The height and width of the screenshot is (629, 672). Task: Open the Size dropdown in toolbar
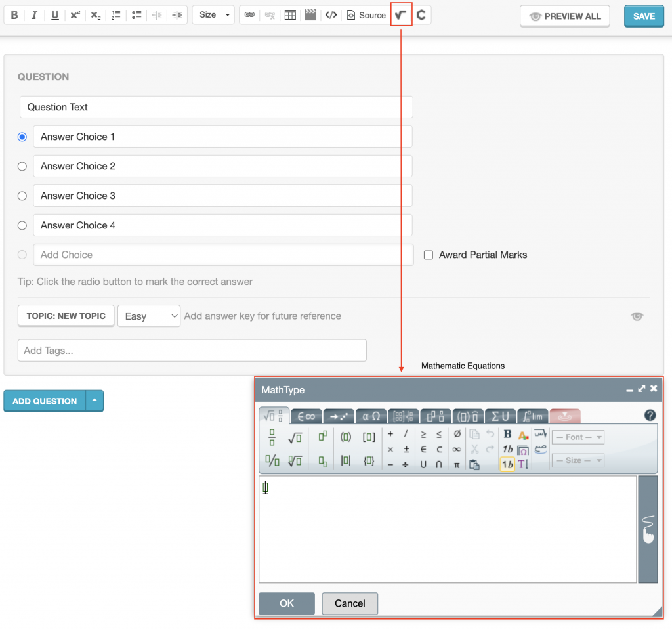point(213,15)
